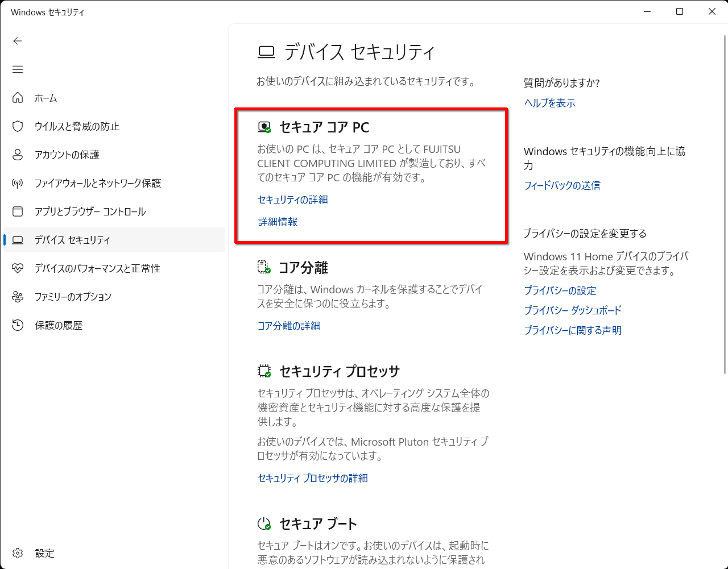
Task: Select デバイス セキュリティ in the sidebar
Action: tap(72, 240)
